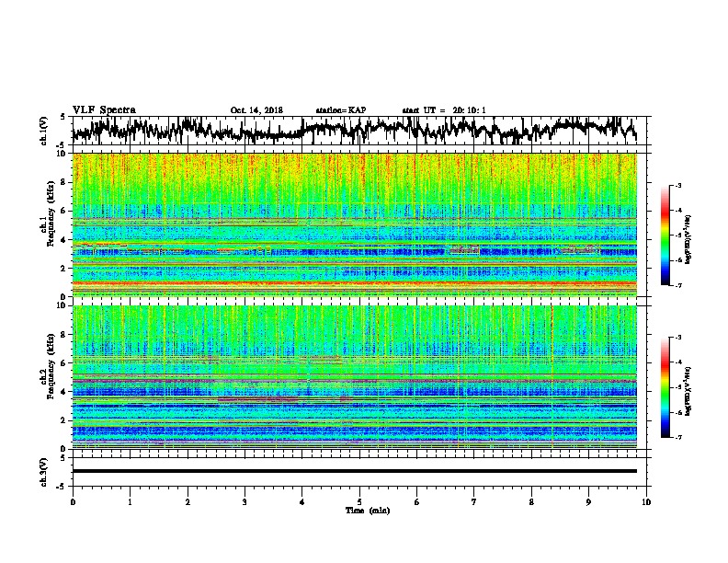Click the ch.1 "Frequency (kHz)" axis label

tap(51, 214)
